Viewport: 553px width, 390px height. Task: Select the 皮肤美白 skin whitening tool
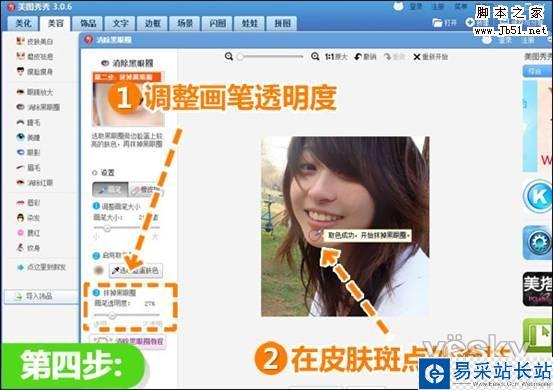[35, 41]
